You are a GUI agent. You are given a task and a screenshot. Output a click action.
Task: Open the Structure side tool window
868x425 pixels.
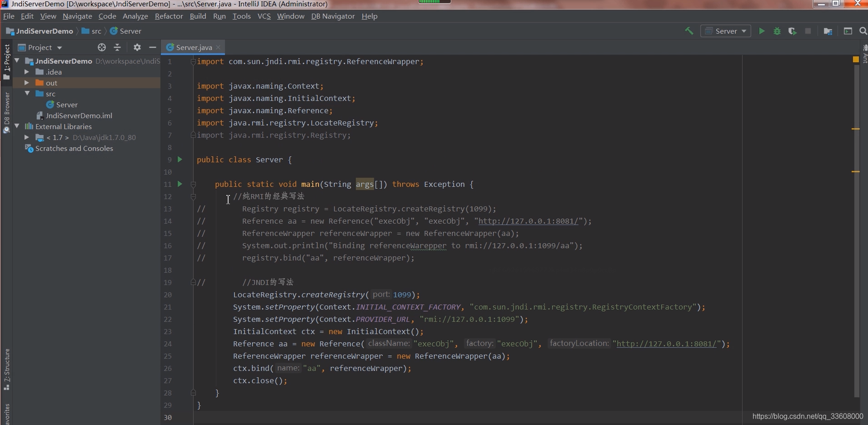(6, 369)
